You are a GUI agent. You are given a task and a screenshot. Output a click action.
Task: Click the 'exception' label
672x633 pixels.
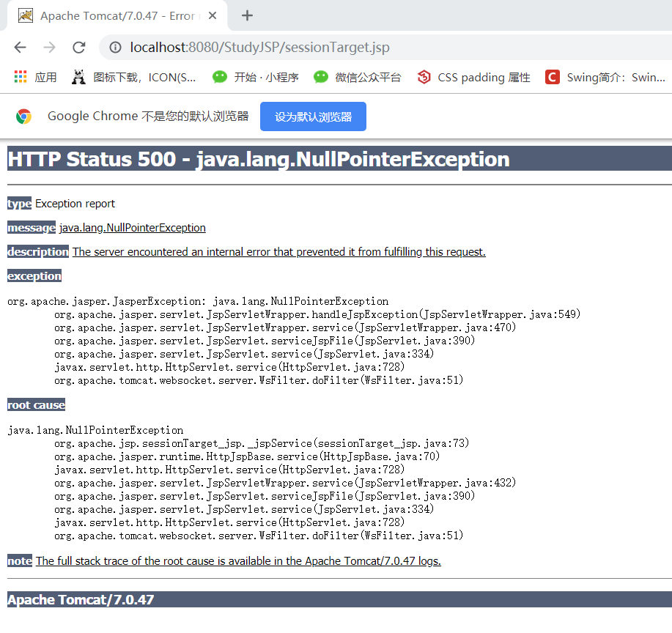coord(34,276)
